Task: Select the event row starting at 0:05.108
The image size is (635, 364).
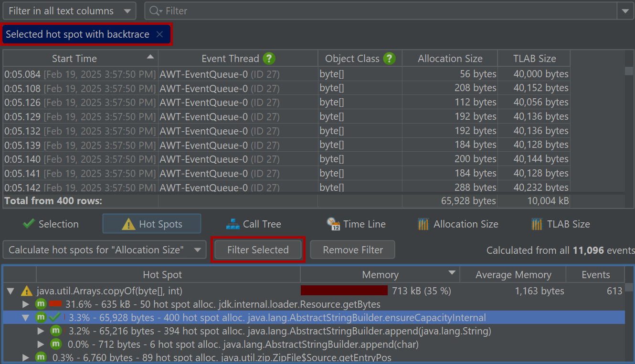Action: [x=286, y=88]
